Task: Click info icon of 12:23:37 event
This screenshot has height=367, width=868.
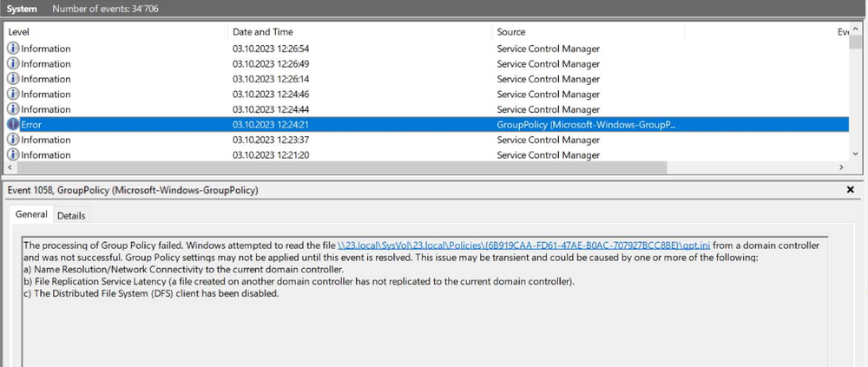Action: (13, 140)
